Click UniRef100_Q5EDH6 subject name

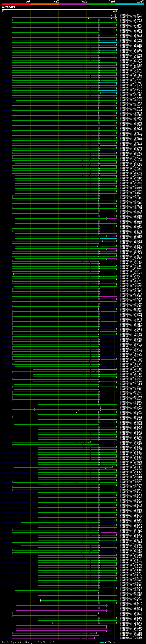[131, 45]
